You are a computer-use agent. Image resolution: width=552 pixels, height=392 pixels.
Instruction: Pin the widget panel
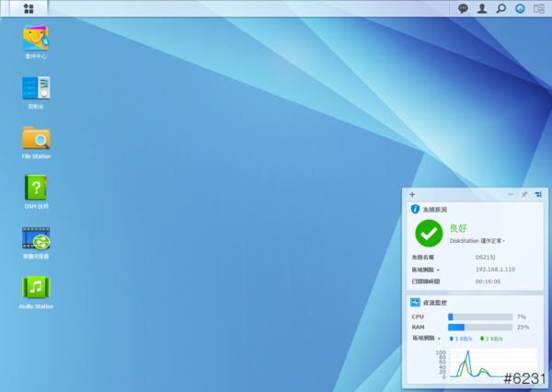(524, 194)
